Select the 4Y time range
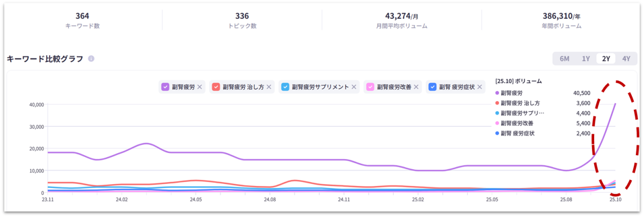This screenshot has width=644, height=217. [x=626, y=59]
